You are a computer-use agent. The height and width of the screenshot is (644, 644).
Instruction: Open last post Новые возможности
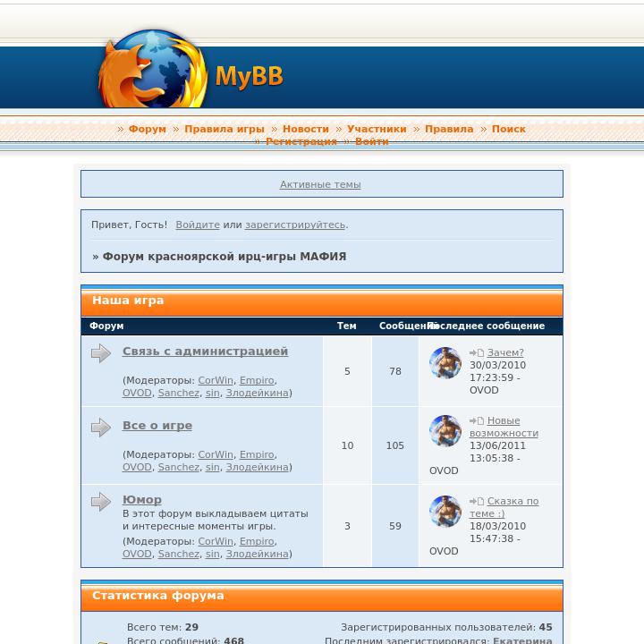click(x=504, y=427)
